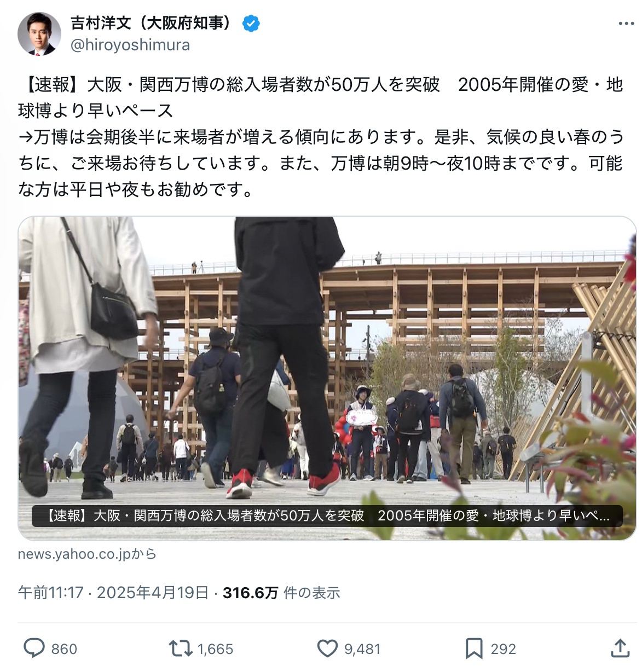Click the 860 replies count

tap(64, 649)
